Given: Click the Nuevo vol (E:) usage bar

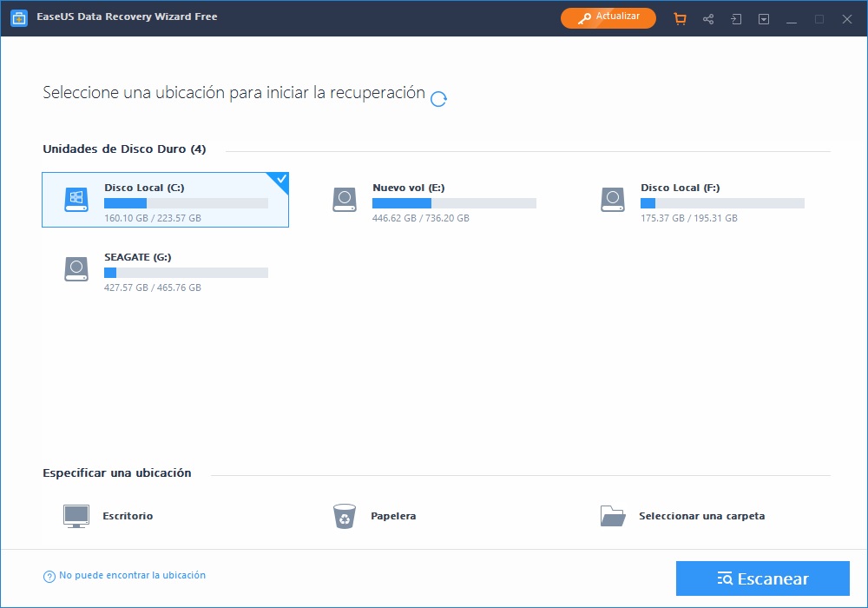Looking at the screenshot, I should pyautogui.click(x=454, y=203).
